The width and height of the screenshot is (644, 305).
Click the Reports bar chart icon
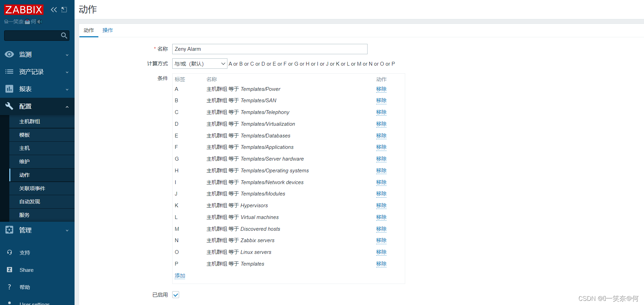9,89
